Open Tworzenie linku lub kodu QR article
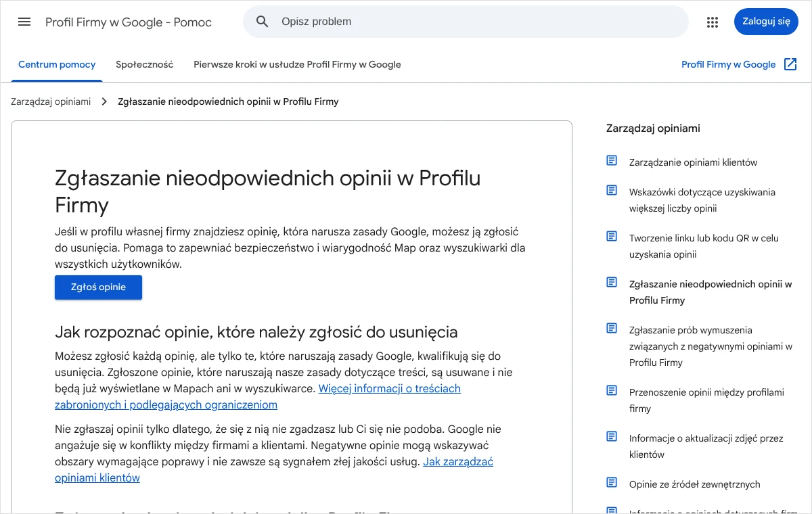This screenshot has width=812, height=514. pyautogui.click(x=704, y=246)
